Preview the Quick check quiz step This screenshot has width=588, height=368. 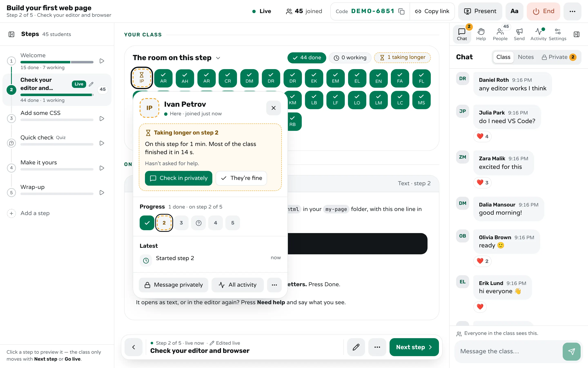click(102, 143)
